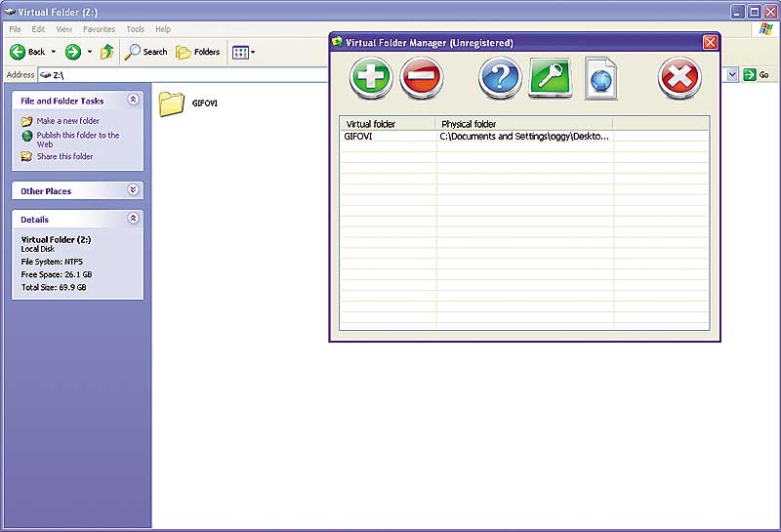Collapse the Details panel
The width and height of the screenshot is (781, 532).
133,219
